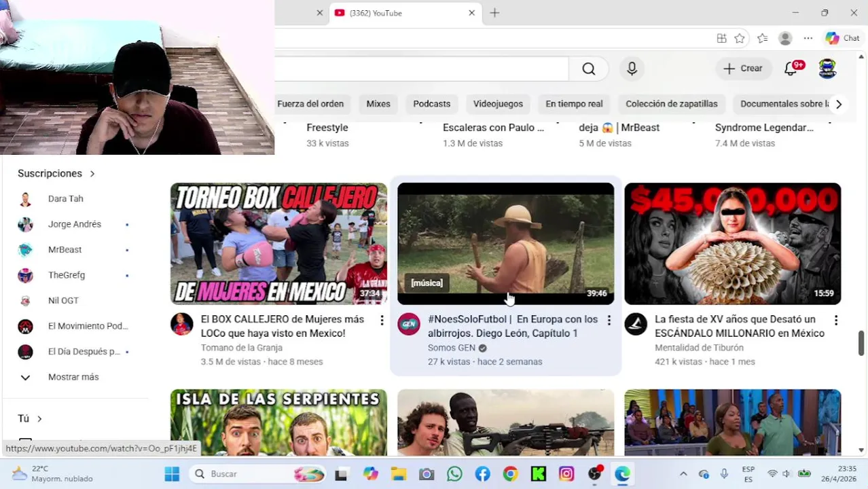Image resolution: width=868 pixels, height=489 pixels.
Task: Open the #NoesSoloFutbol video thumbnail
Action: coord(505,243)
